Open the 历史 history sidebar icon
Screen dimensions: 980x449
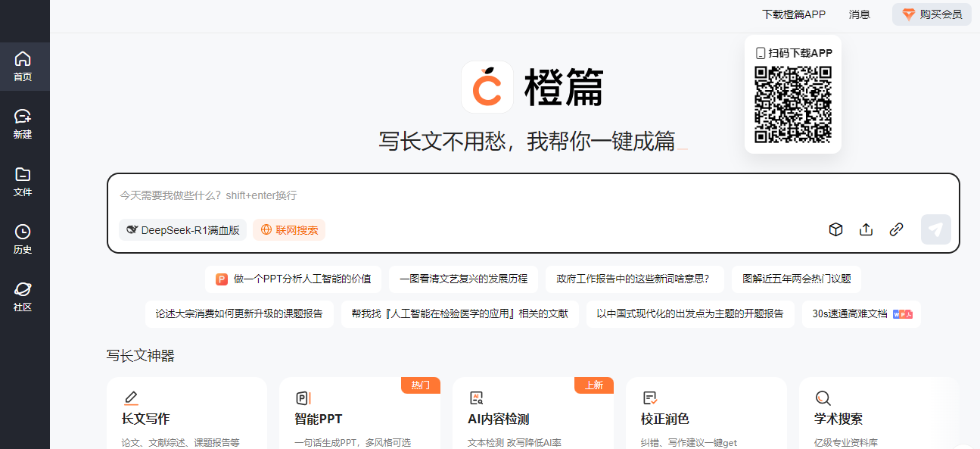[x=23, y=239]
